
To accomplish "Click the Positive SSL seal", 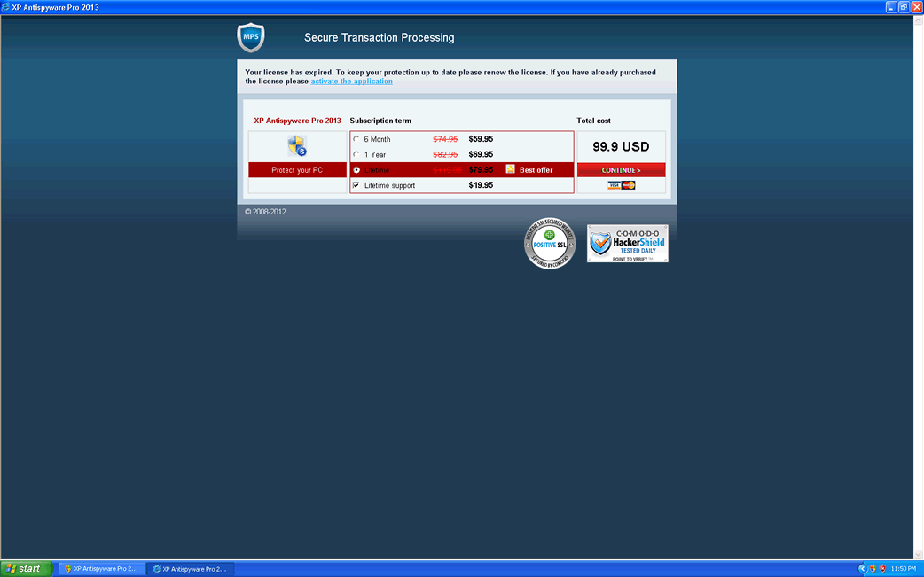I will [x=550, y=243].
